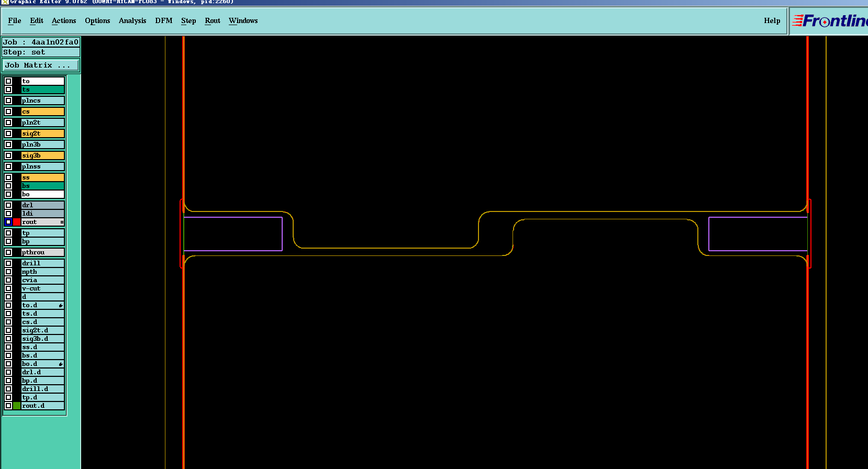Display the ss layer
This screenshot has height=469, width=868.
43,177
